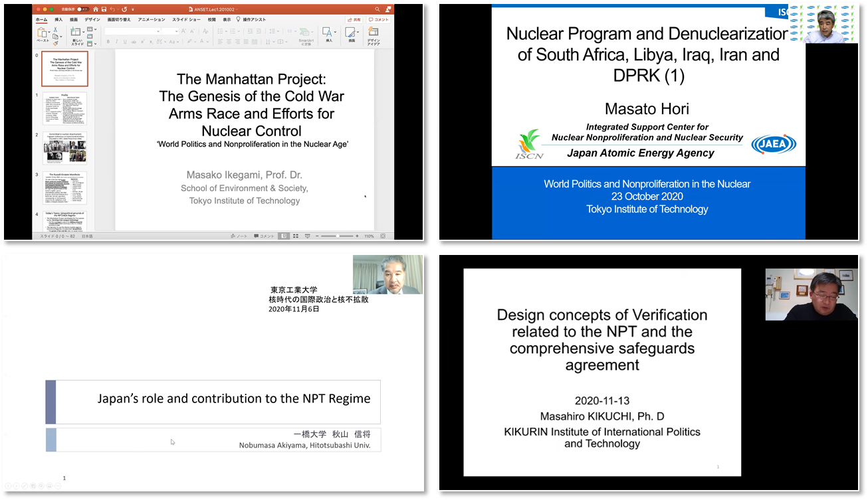Click the ノート notes button in status bar
The height and width of the screenshot is (500, 868).
[x=239, y=236]
